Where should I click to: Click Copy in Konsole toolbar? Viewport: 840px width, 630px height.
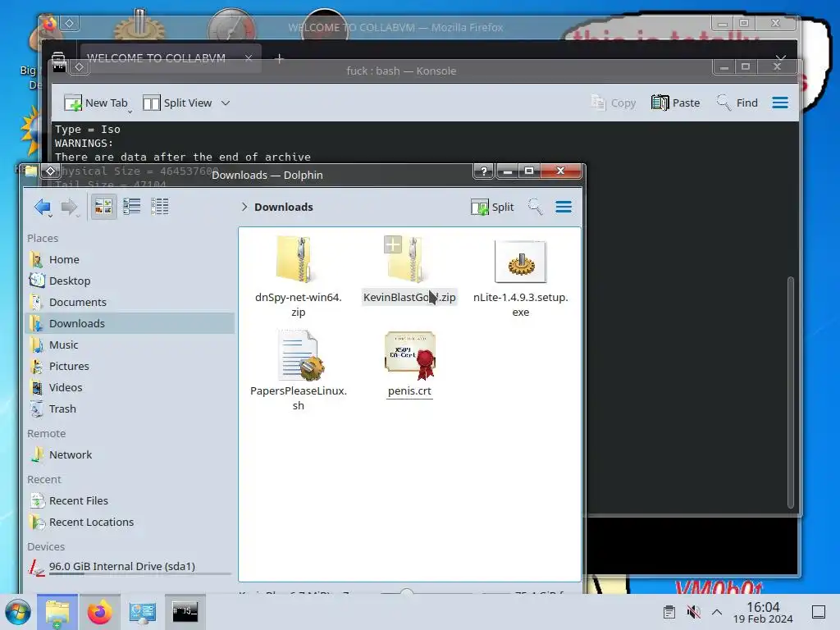click(x=613, y=103)
